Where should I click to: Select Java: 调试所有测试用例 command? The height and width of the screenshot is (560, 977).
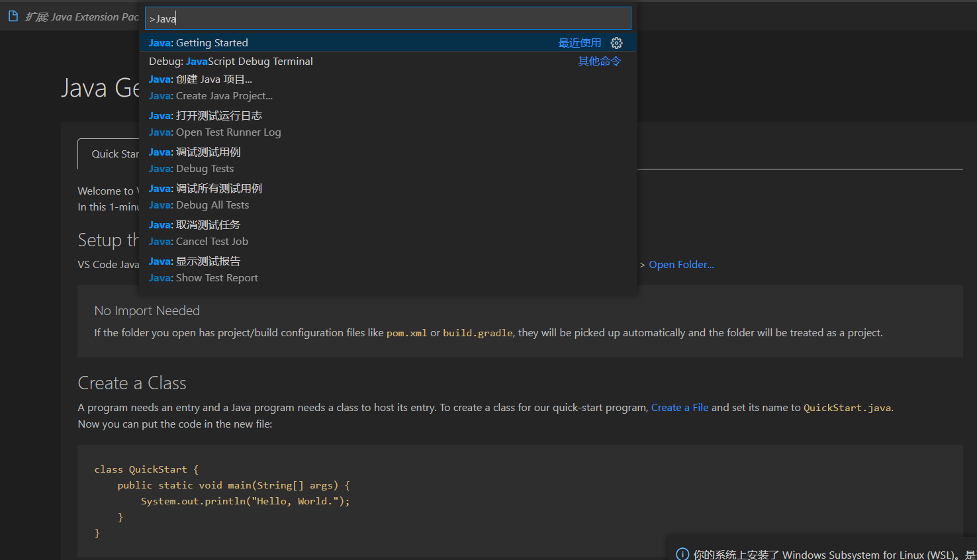(388, 197)
